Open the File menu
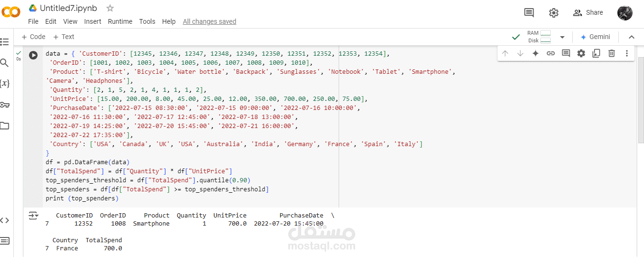This screenshot has width=644, height=257. 33,21
